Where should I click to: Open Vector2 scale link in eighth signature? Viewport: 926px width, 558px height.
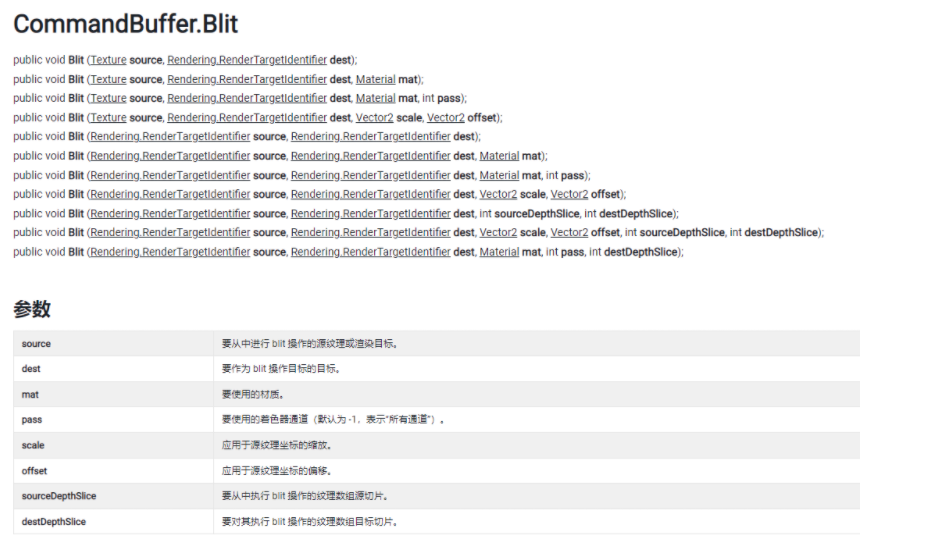pyautogui.click(x=498, y=194)
